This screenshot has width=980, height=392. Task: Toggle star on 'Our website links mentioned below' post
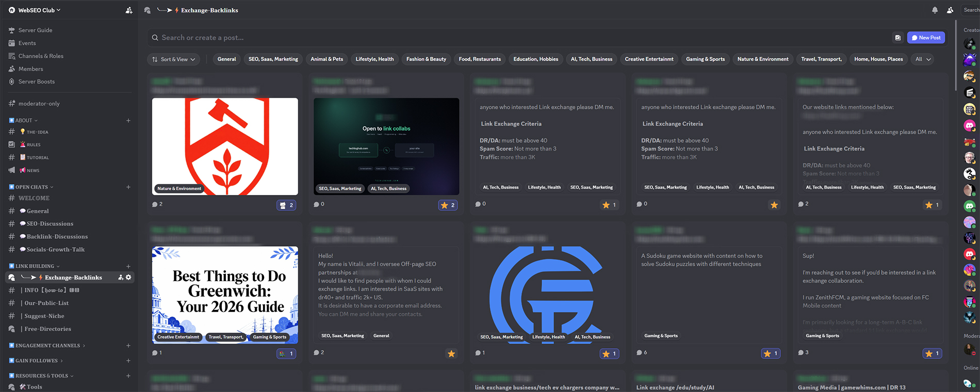(932, 205)
